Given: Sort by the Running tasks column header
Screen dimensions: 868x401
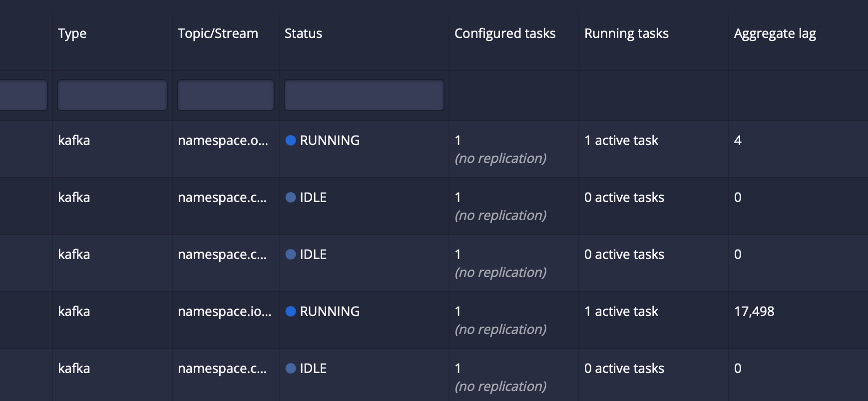Looking at the screenshot, I should click(626, 33).
